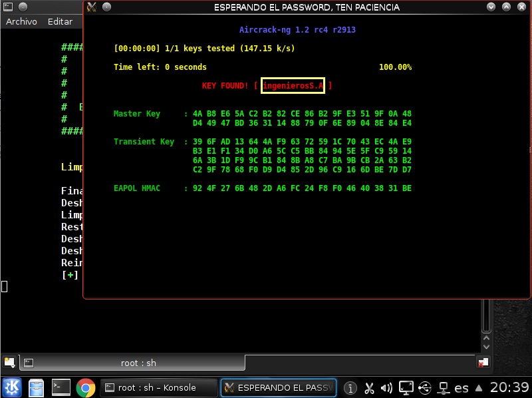This screenshot has width=532, height=398.
Task: Click the display settings tray icon
Action: coord(406,387)
